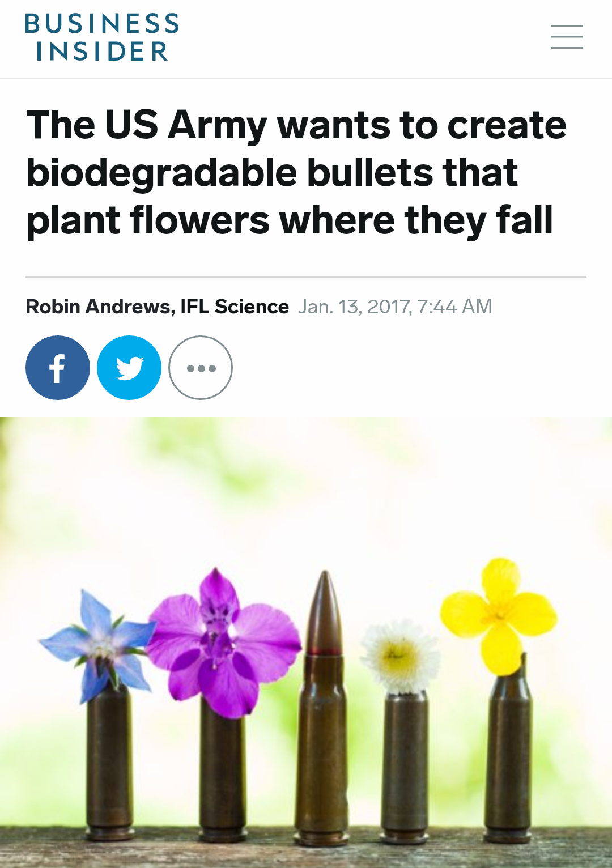Visit the IFL Science source link
The width and height of the screenshot is (612, 868).
coord(235,307)
